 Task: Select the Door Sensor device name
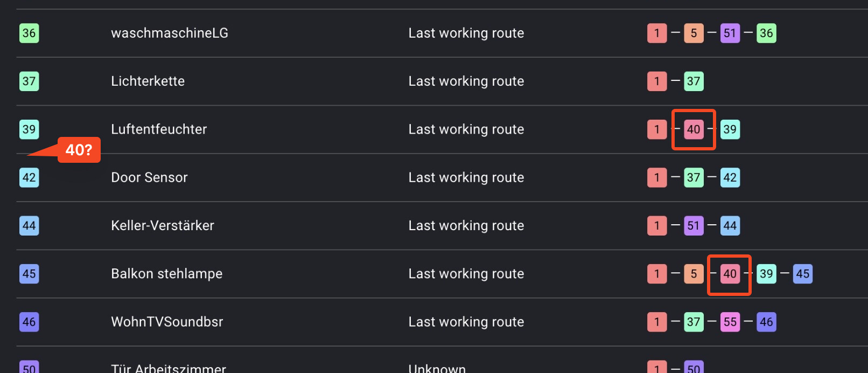pos(149,177)
